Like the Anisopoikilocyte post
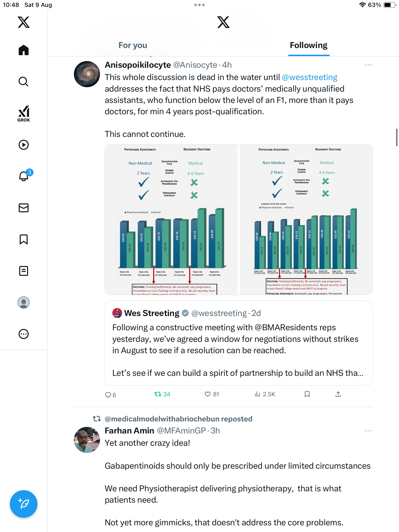Image resolution: width=399 pixels, height=532 pixels. coord(208,394)
